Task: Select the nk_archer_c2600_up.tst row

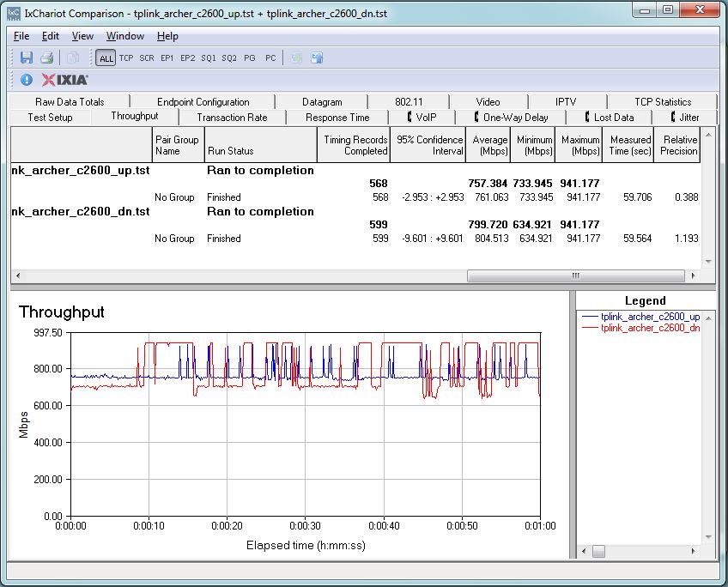Action: (x=355, y=170)
